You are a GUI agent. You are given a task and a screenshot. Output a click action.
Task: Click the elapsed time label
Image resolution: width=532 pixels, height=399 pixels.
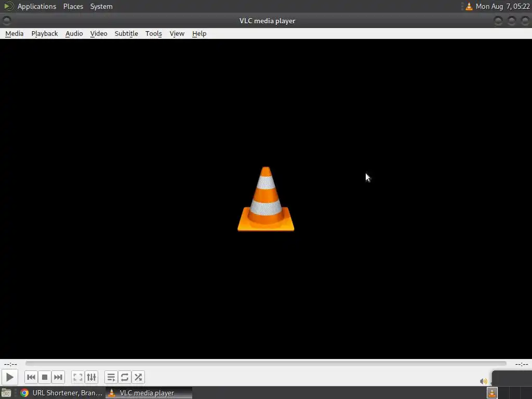(10, 364)
